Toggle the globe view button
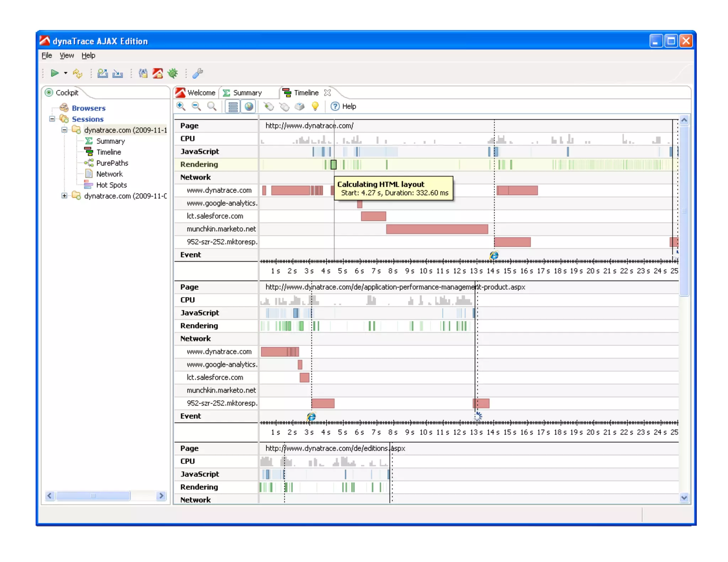The image size is (728, 562). (x=249, y=106)
